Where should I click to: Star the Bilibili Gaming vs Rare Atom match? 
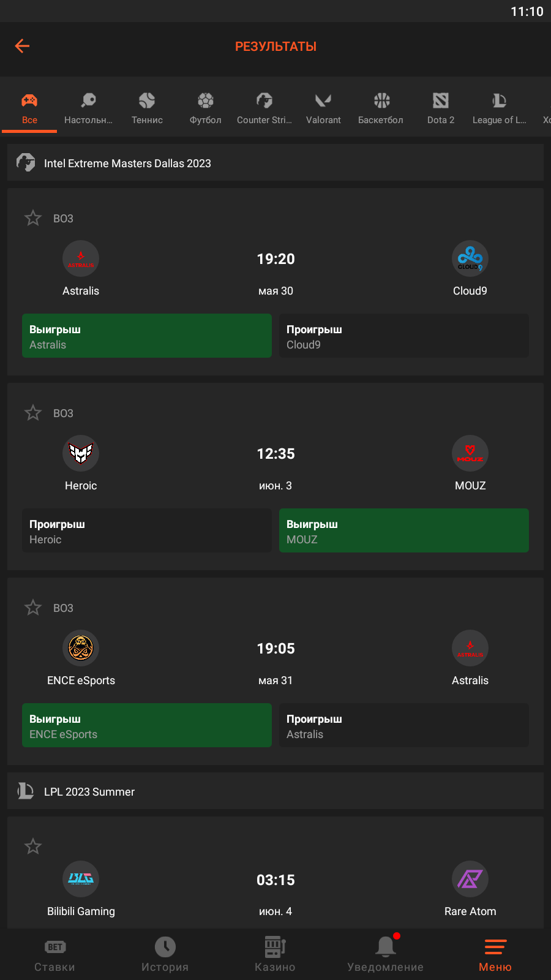pyautogui.click(x=33, y=846)
